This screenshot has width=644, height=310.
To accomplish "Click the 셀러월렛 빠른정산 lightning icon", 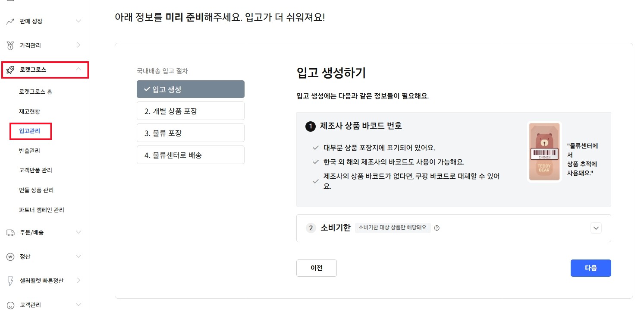I will tap(11, 281).
